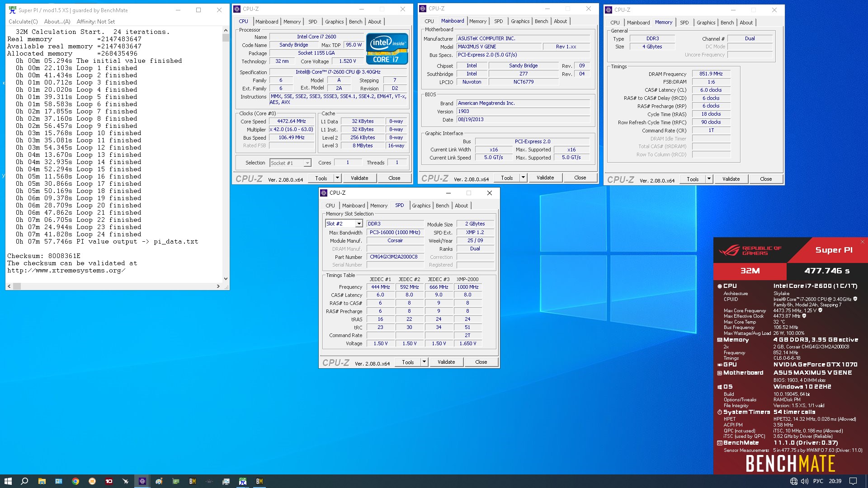Click the 'Checksum: 8008361E' line
Viewport: 868px width, 488px height.
coord(44,256)
